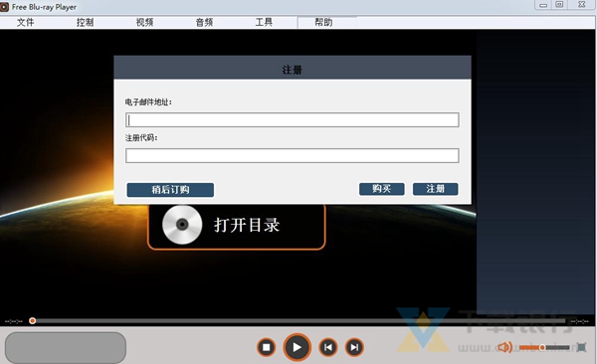The height and width of the screenshot is (364, 597).
Task: Click the 购买 button
Action: (x=381, y=189)
